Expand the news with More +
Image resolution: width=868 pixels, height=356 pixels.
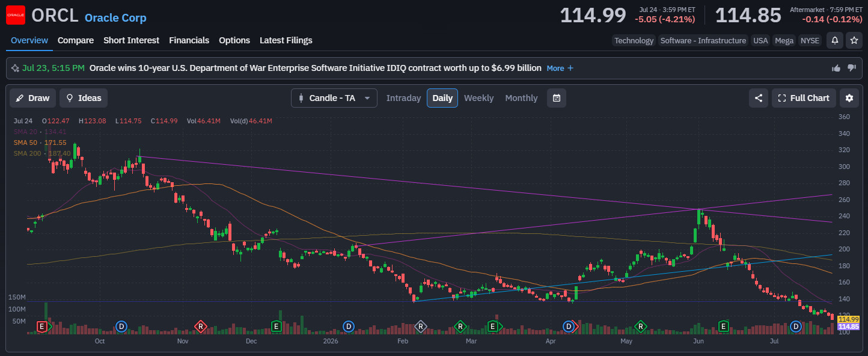560,68
